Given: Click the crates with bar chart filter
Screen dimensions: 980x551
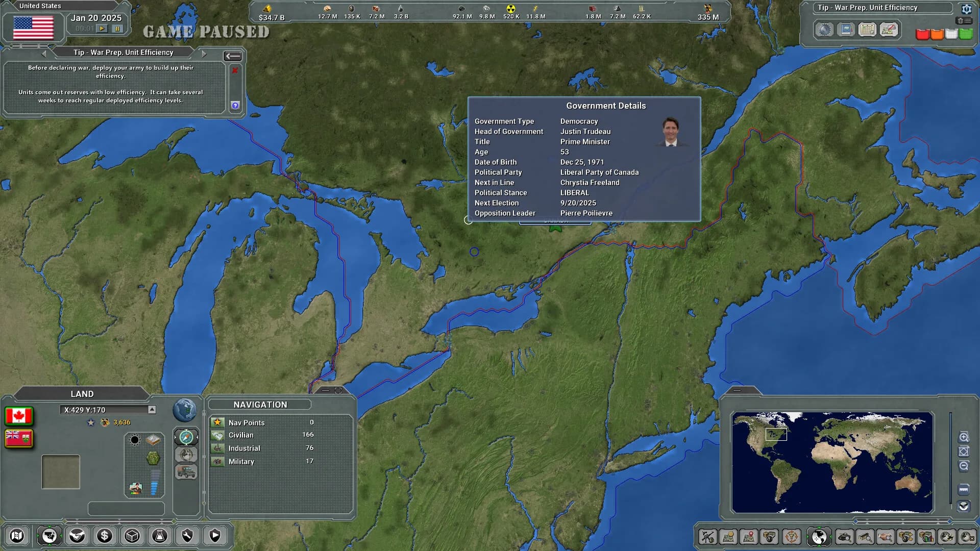Looking at the screenshot, I should click(926, 537).
